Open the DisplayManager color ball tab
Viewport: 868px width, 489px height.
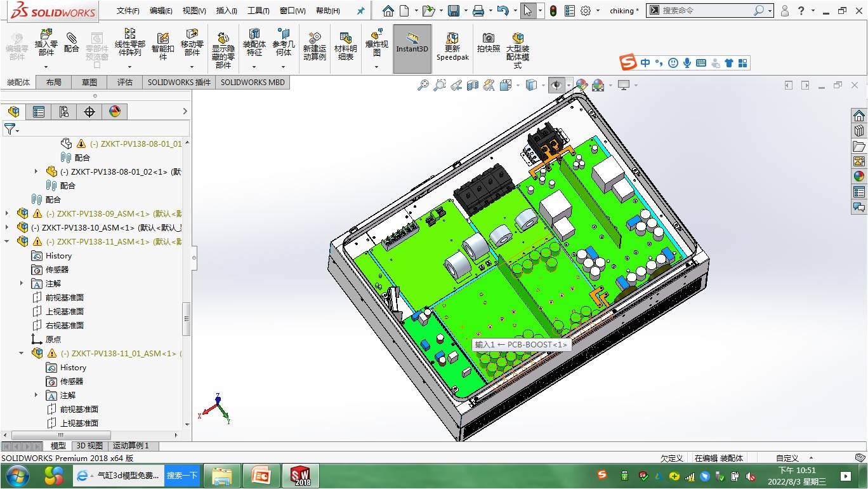(x=115, y=112)
